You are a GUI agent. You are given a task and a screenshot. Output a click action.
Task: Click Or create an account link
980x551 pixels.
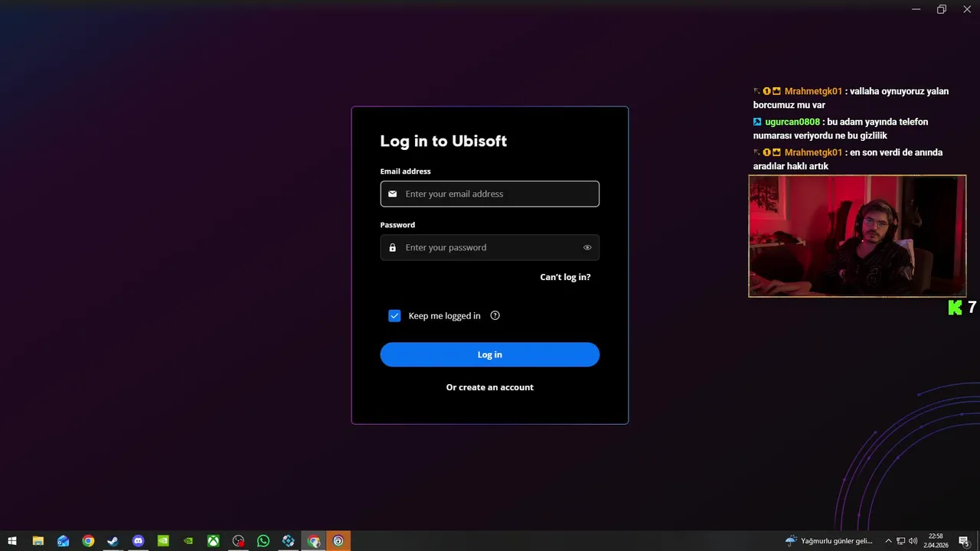tap(490, 387)
